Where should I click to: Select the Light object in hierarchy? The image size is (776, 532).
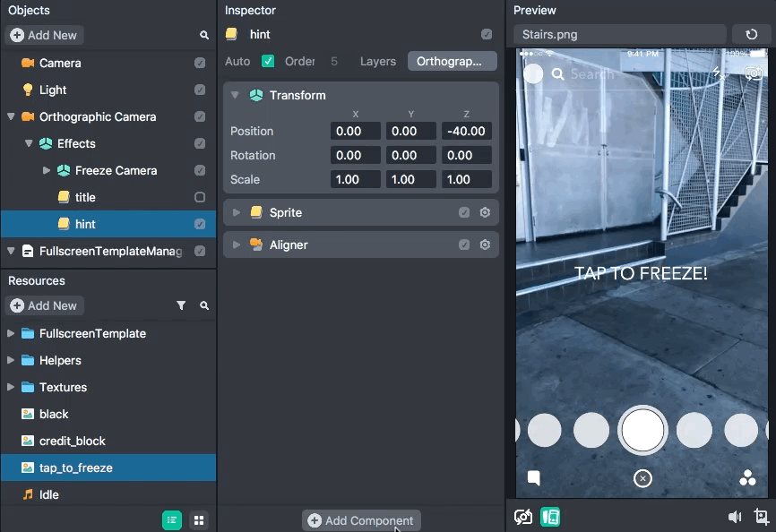[x=52, y=90]
